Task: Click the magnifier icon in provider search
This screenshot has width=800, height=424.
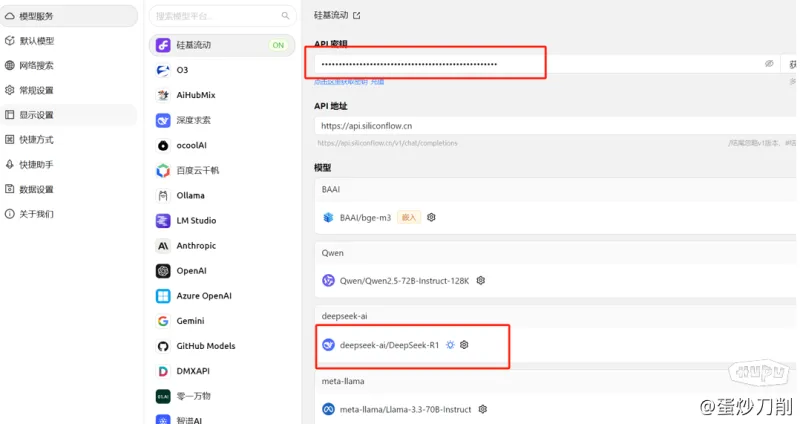Action: [x=285, y=16]
